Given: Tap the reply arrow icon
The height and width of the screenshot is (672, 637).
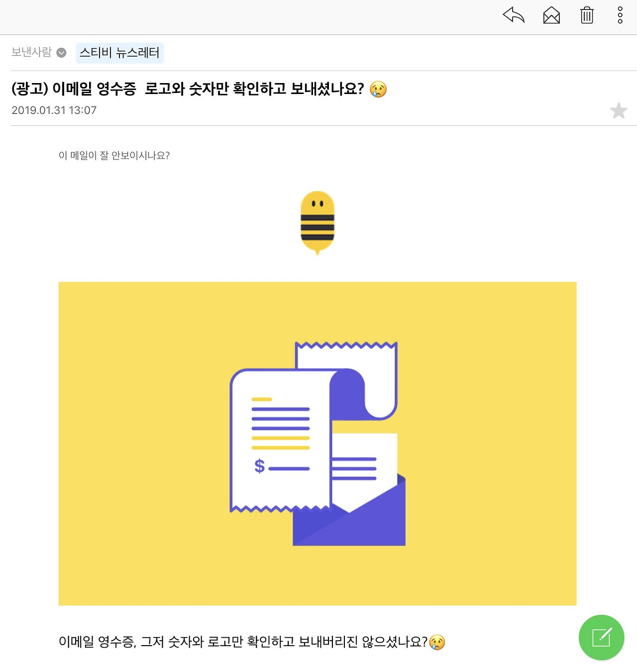Looking at the screenshot, I should click(514, 15).
